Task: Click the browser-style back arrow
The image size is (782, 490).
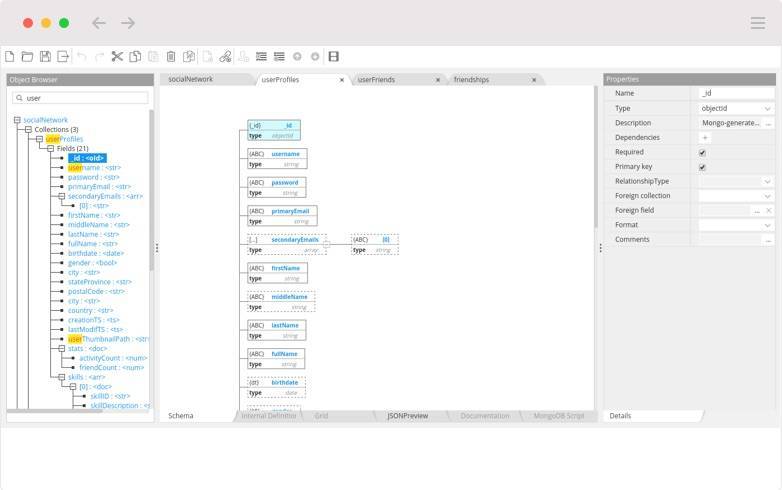Action: tap(98, 23)
